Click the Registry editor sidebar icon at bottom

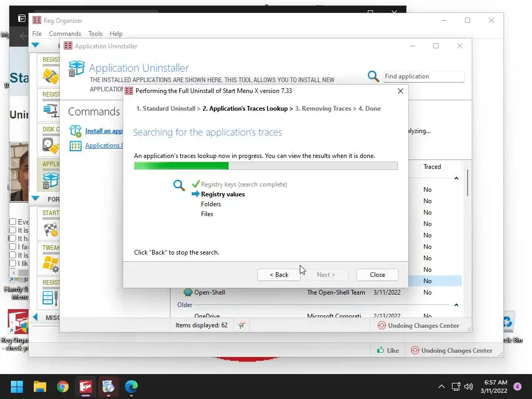tap(50, 298)
